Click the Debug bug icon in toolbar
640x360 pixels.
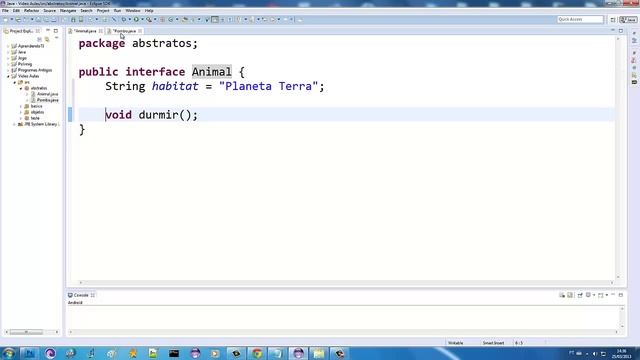click(x=124, y=20)
